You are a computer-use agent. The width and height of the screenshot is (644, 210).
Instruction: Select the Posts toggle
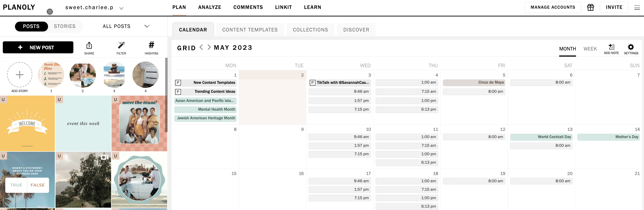click(x=31, y=26)
